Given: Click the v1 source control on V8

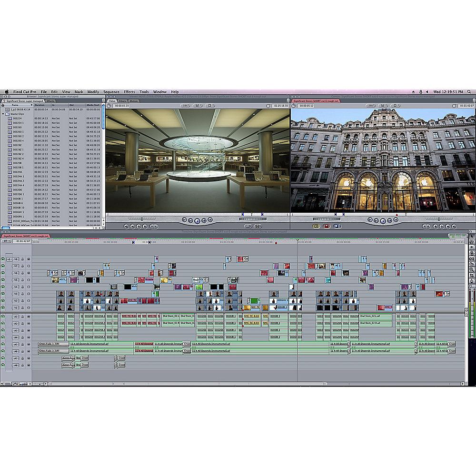Looking at the screenshot, I should pos(9,259).
